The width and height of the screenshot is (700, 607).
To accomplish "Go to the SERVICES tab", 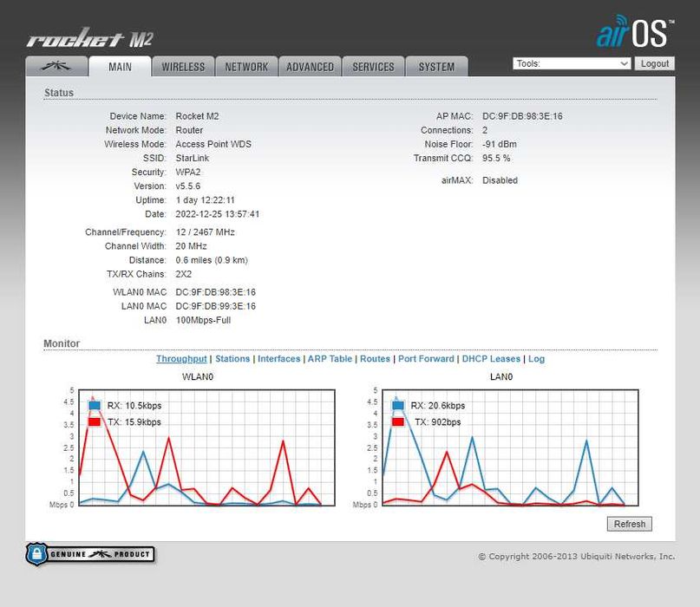I will (x=373, y=67).
